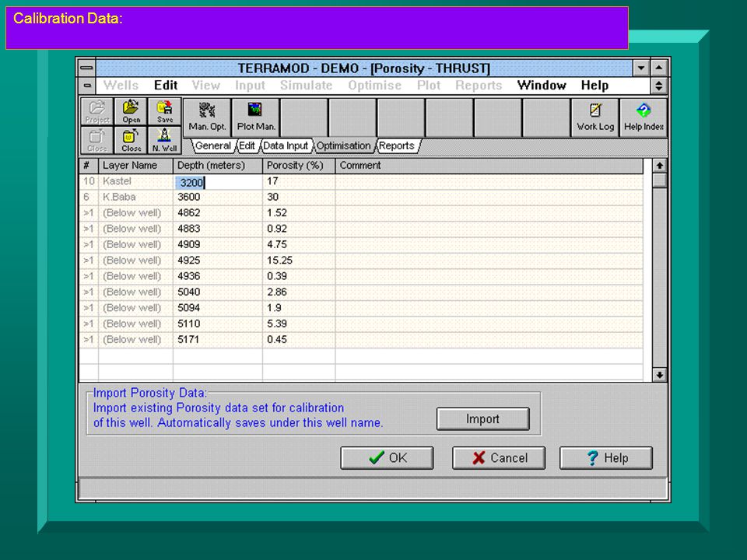The image size is (747, 560).
Task: Click the Cancel button
Action: point(499,457)
